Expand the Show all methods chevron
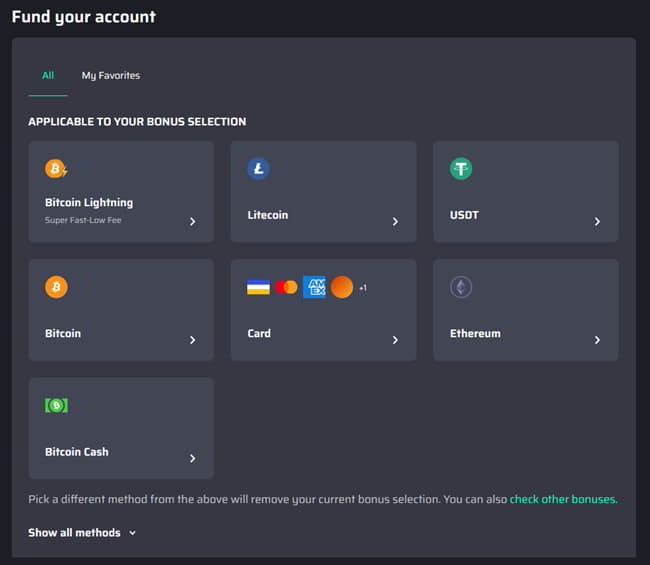 coord(132,533)
